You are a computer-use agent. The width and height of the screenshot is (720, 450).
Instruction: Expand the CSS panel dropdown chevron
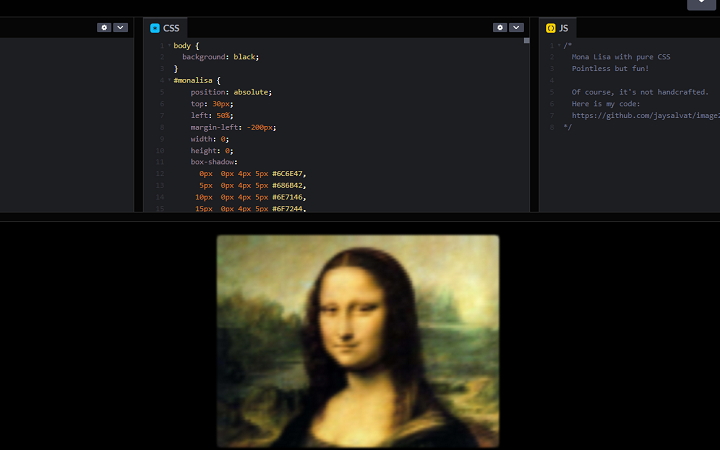516,28
